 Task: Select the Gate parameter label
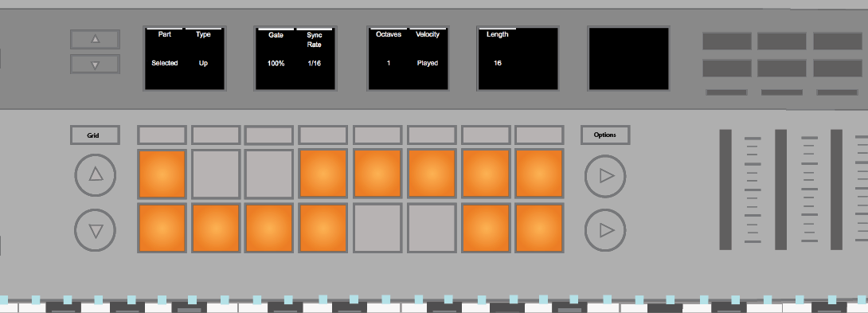[x=276, y=35]
